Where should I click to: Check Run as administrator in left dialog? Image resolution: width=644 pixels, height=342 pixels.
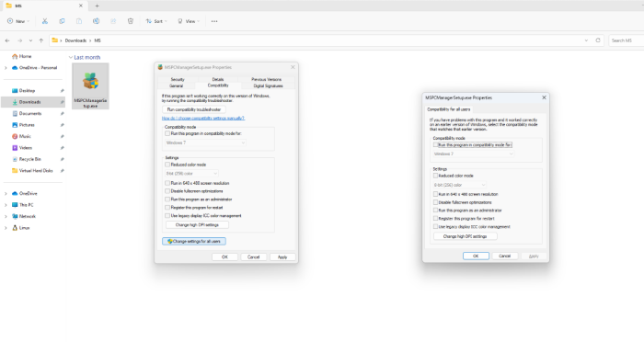coord(167,199)
